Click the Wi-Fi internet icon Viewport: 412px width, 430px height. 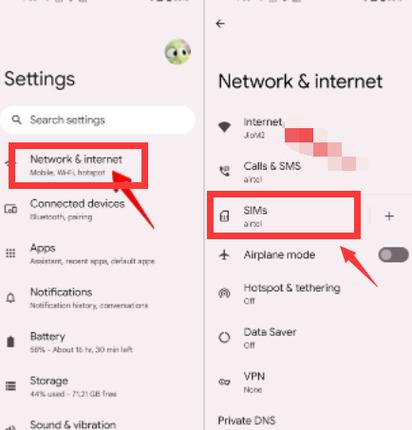coord(224,127)
